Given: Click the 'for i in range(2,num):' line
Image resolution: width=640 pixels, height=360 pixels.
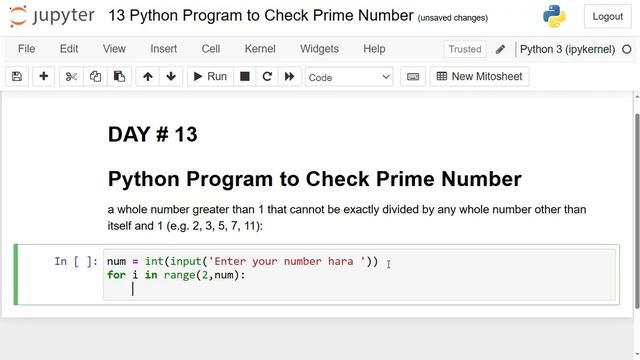Looking at the screenshot, I should [176, 275].
